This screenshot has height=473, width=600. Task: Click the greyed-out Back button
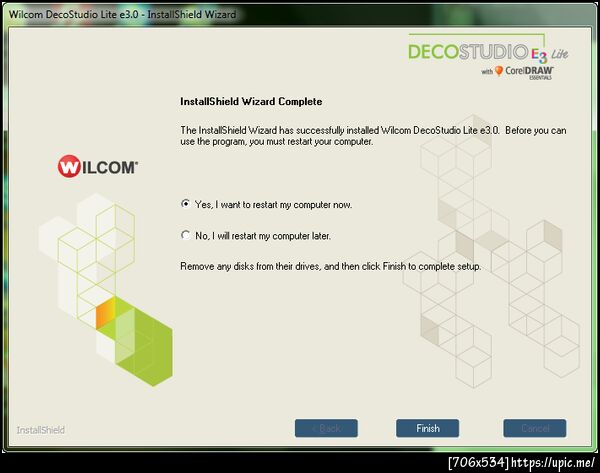326,428
